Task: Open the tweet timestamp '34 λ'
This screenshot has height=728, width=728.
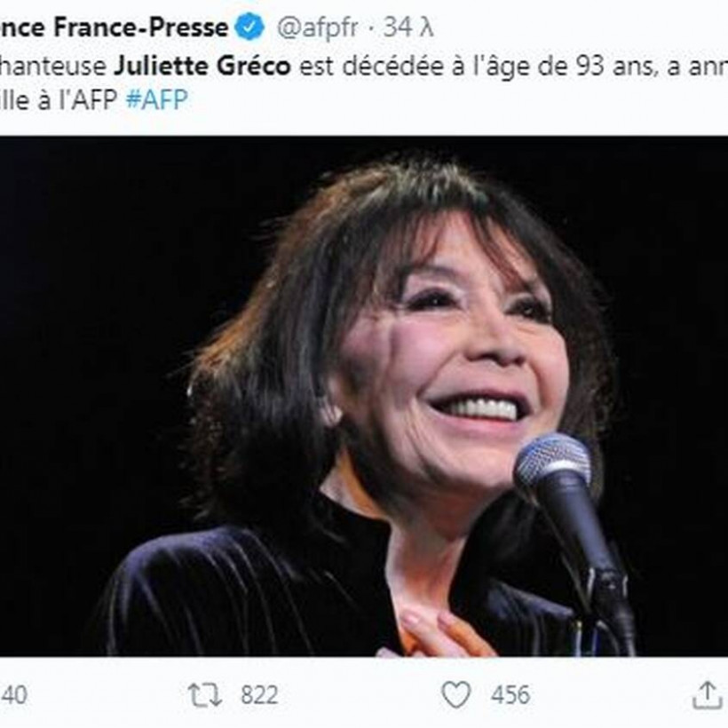Action: point(408,28)
